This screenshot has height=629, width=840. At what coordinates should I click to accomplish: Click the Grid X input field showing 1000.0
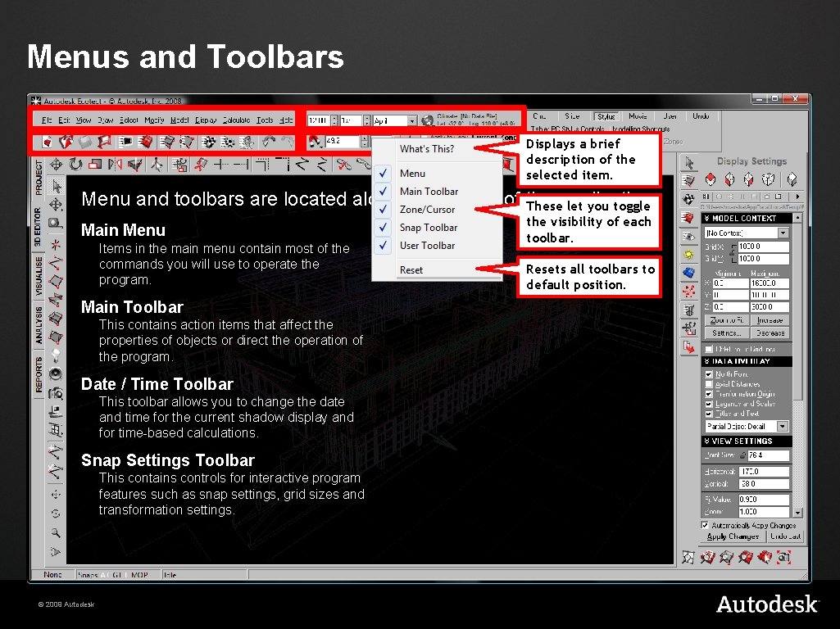764,247
